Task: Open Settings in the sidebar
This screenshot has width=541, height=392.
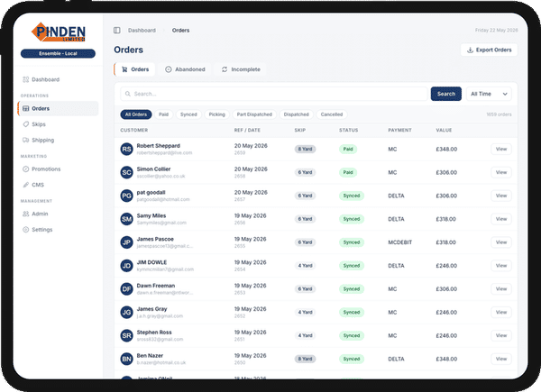Action: point(58,230)
